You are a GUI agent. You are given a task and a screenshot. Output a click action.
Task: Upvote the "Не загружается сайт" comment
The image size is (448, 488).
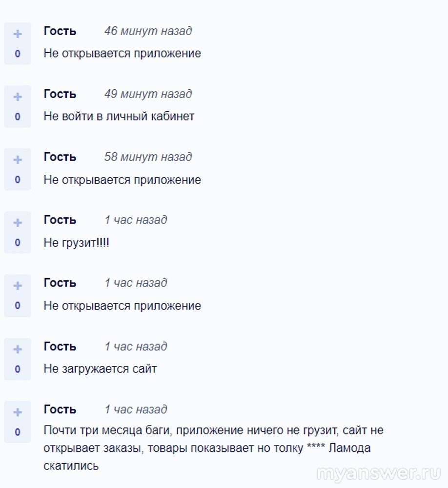(x=18, y=349)
